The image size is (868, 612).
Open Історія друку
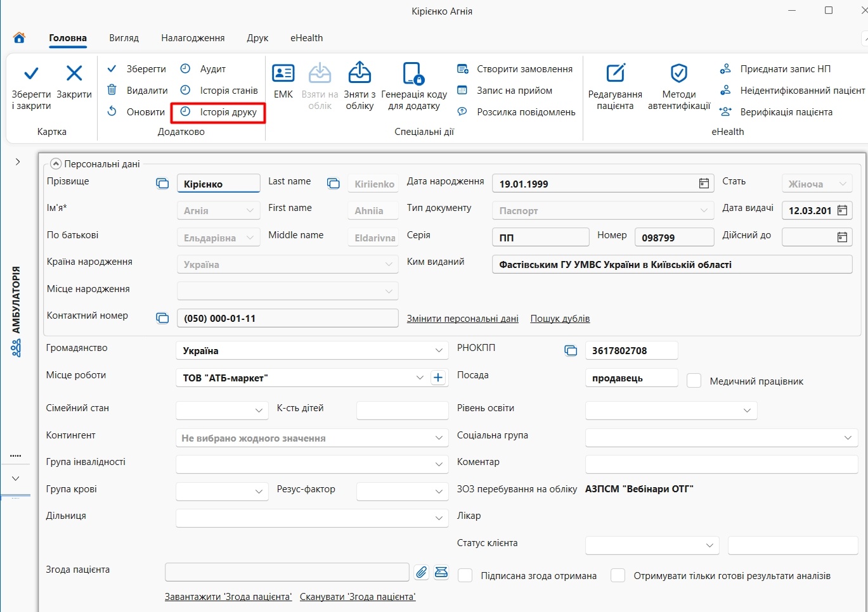[x=219, y=112]
